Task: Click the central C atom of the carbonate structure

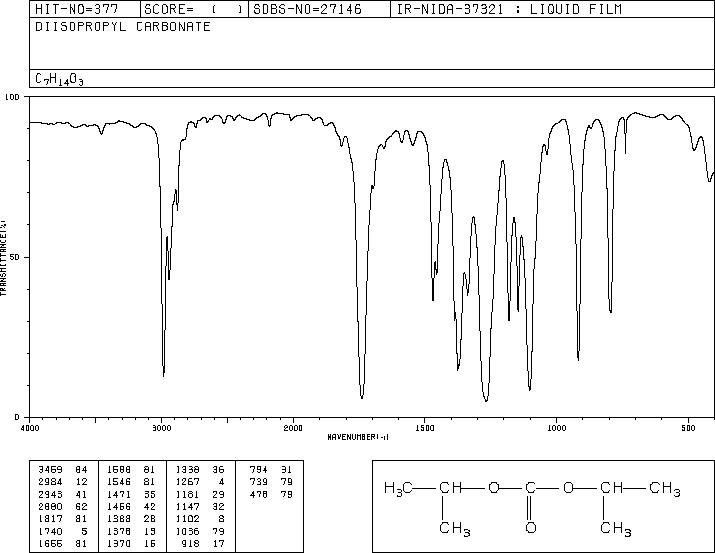Action: (530, 488)
